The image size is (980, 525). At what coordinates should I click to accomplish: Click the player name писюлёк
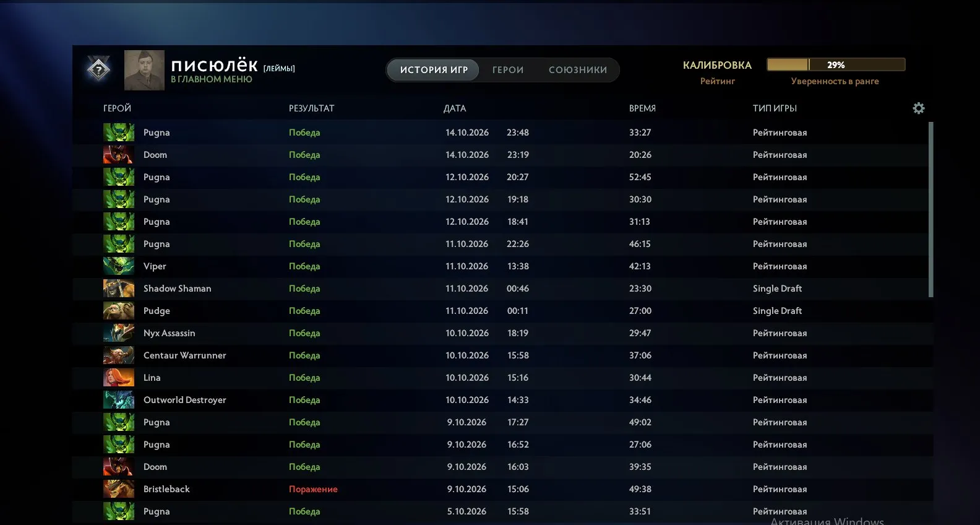214,65
